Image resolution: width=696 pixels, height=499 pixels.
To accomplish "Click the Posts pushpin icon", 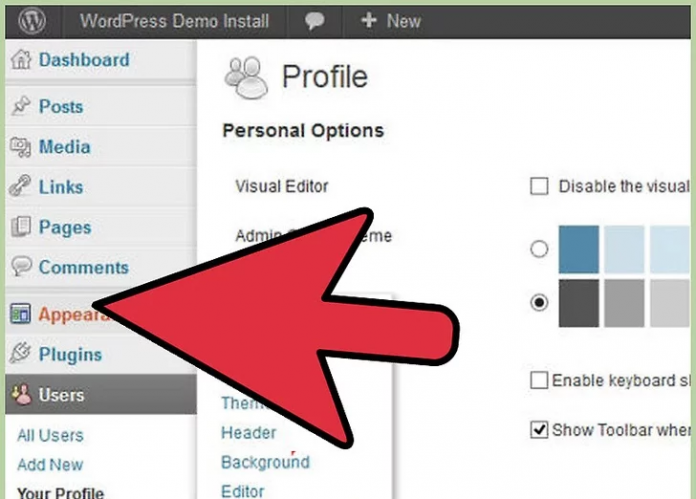I will 20,106.
